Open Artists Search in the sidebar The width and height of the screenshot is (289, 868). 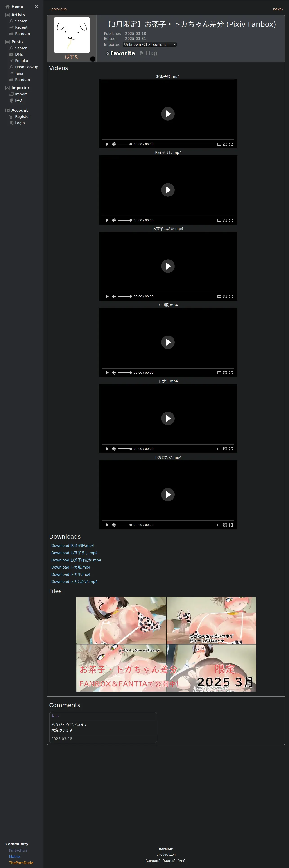coord(18,21)
